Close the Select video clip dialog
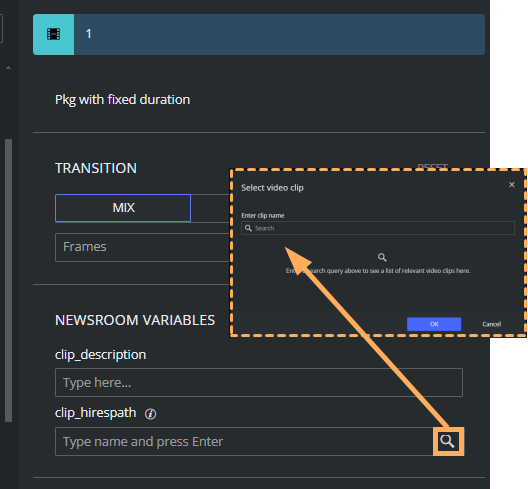Image resolution: width=528 pixels, height=489 pixels. pyautogui.click(x=512, y=185)
